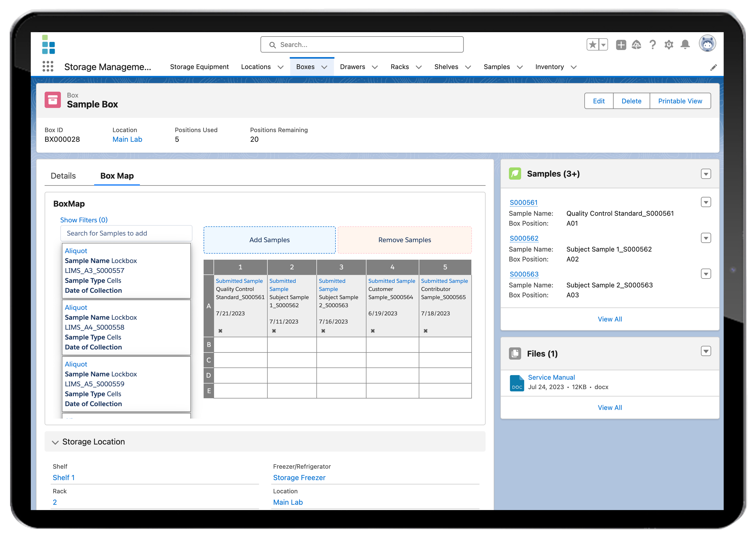
Task: Open the actions dropdown for sample S000562
Action: [x=706, y=238]
